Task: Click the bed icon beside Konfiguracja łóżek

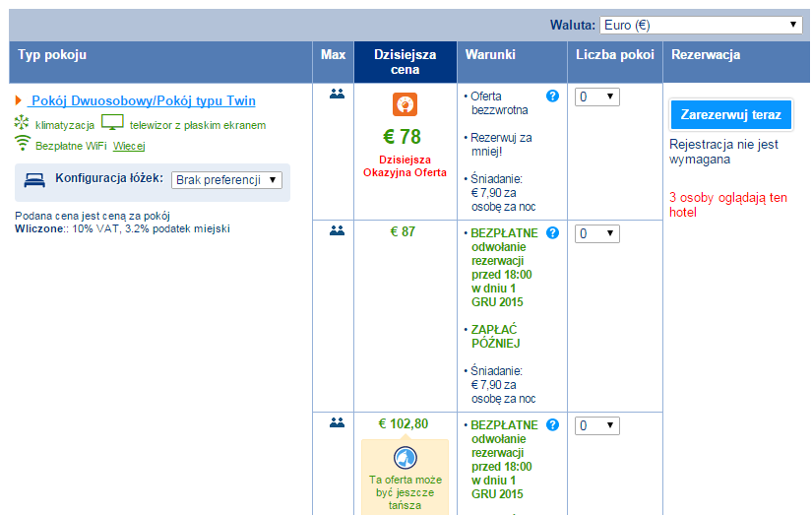Action: pos(34,180)
